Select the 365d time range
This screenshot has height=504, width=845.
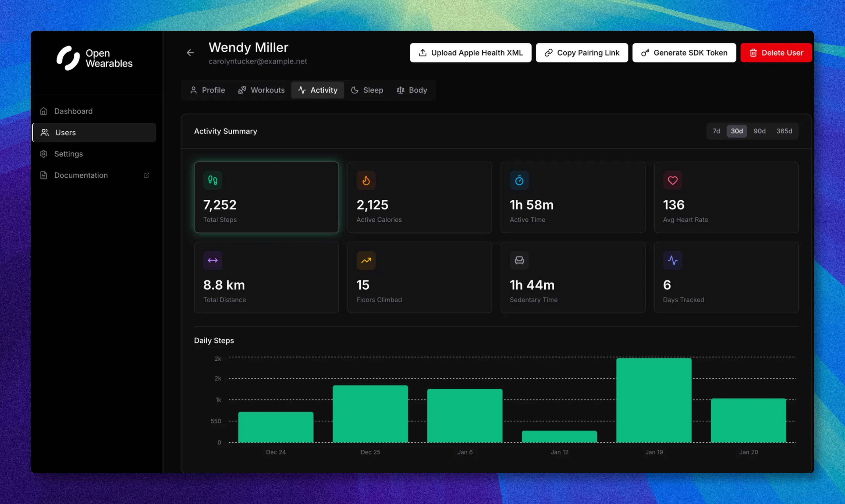pos(784,131)
